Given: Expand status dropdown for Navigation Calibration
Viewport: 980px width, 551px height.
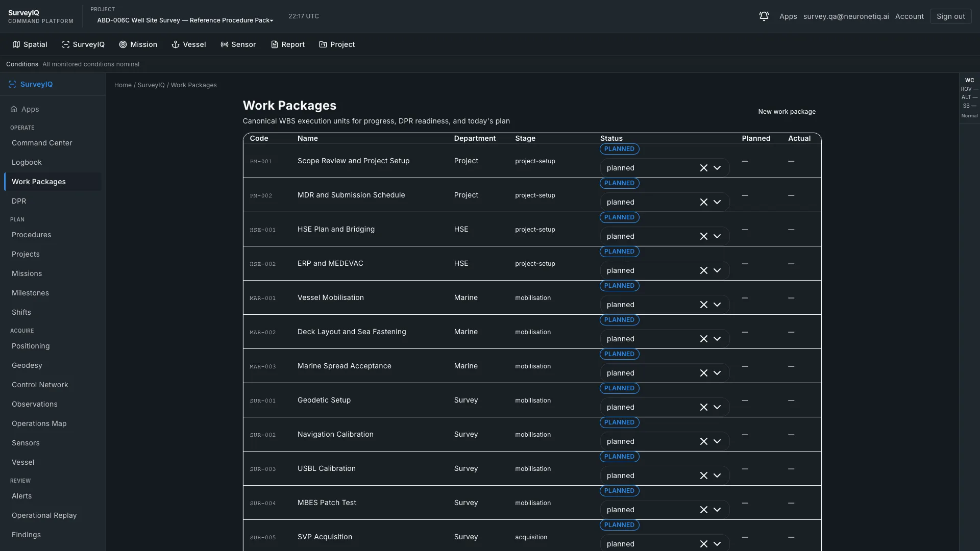Looking at the screenshot, I should 717,441.
